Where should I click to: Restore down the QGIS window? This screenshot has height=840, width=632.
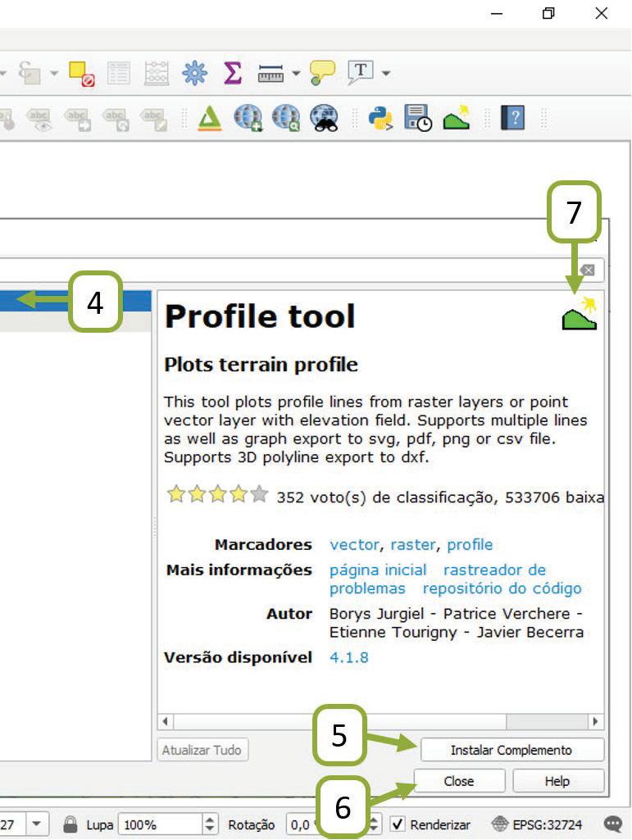[548, 13]
